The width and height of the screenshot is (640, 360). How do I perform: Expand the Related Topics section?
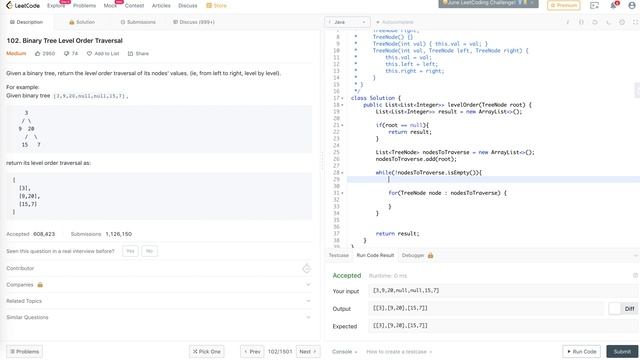pyautogui.click(x=158, y=301)
